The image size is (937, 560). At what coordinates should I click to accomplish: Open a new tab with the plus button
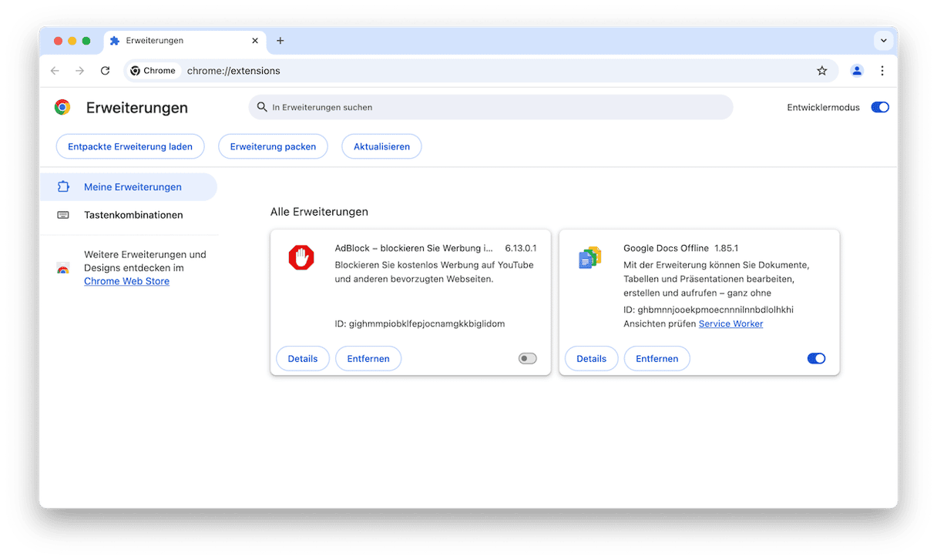(280, 41)
